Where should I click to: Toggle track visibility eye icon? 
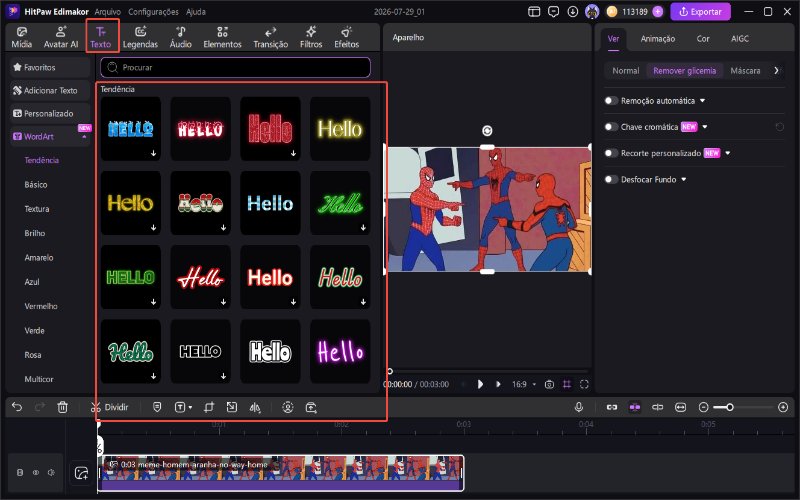click(x=36, y=472)
